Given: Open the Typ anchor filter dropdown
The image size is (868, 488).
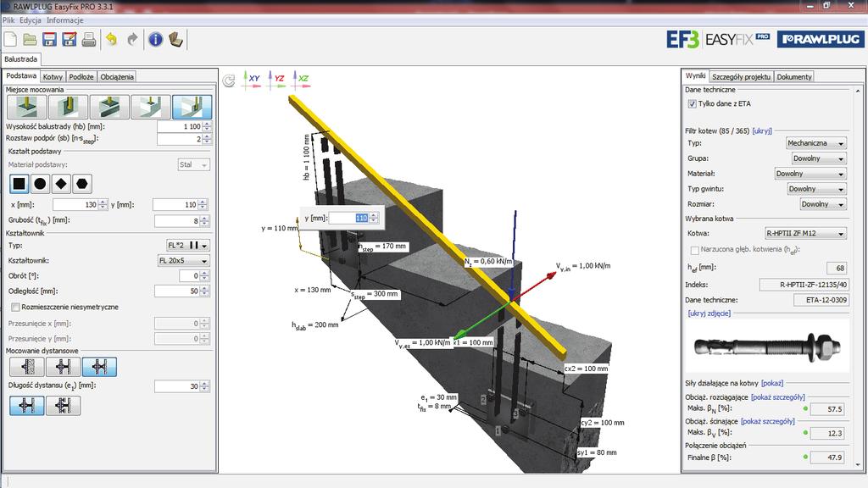Looking at the screenshot, I should (x=816, y=142).
